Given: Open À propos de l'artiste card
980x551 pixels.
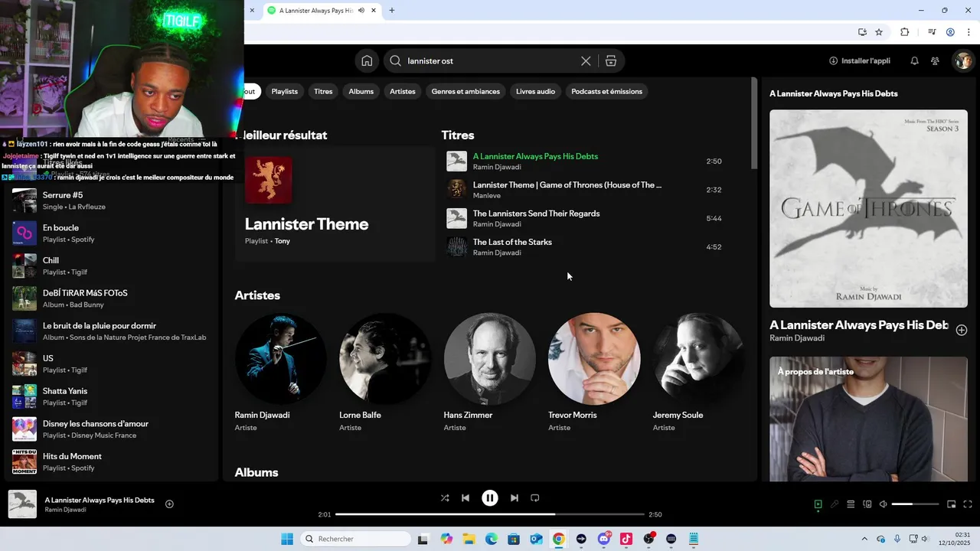Looking at the screenshot, I should 868,419.
